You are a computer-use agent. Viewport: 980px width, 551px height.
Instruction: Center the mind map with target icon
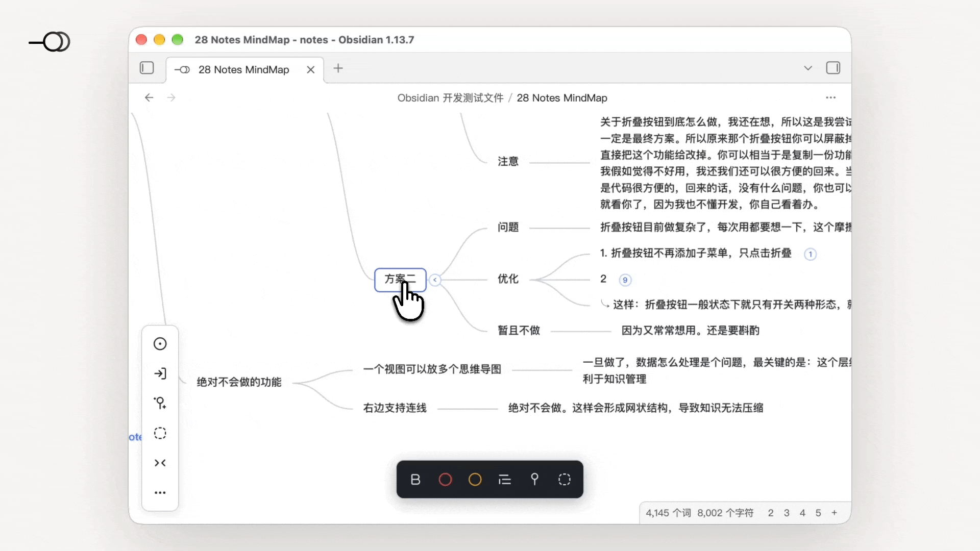160,344
